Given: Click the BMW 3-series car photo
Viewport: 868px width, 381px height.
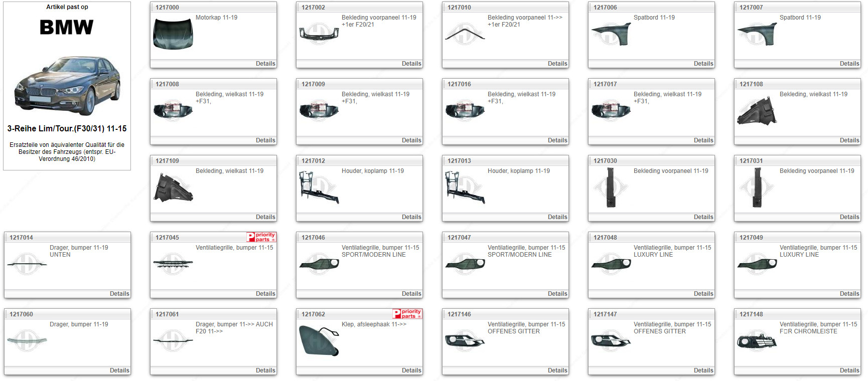Looking at the screenshot, I should coord(67,86).
